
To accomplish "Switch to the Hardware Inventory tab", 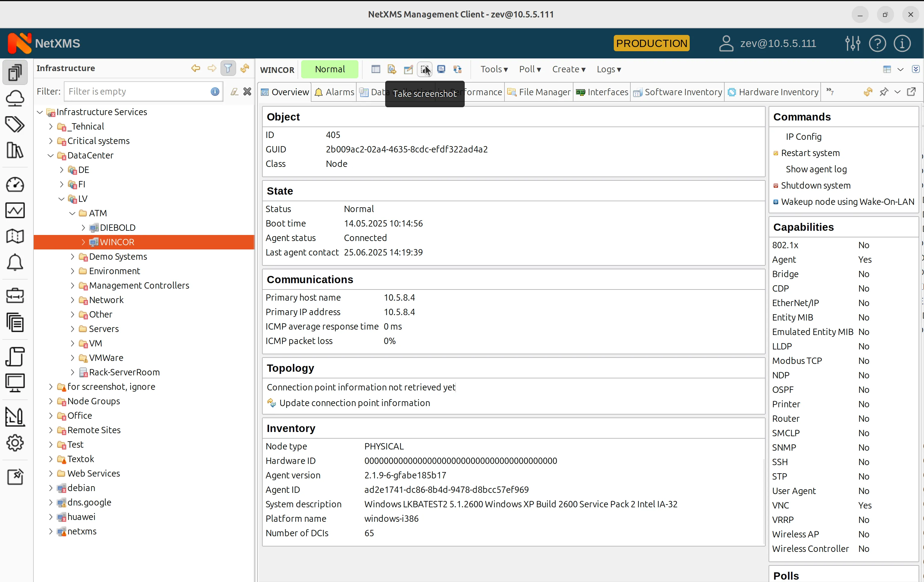I will point(773,92).
